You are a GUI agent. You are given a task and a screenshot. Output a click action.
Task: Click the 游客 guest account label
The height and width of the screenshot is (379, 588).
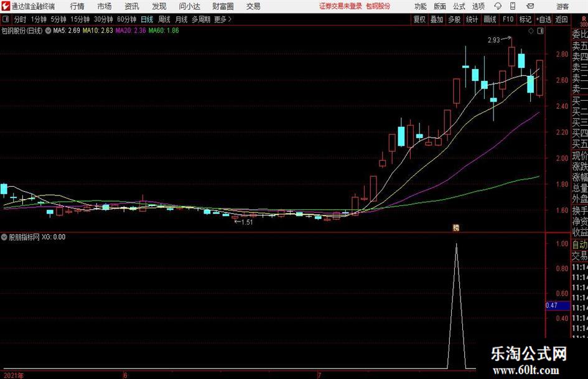tap(562, 6)
